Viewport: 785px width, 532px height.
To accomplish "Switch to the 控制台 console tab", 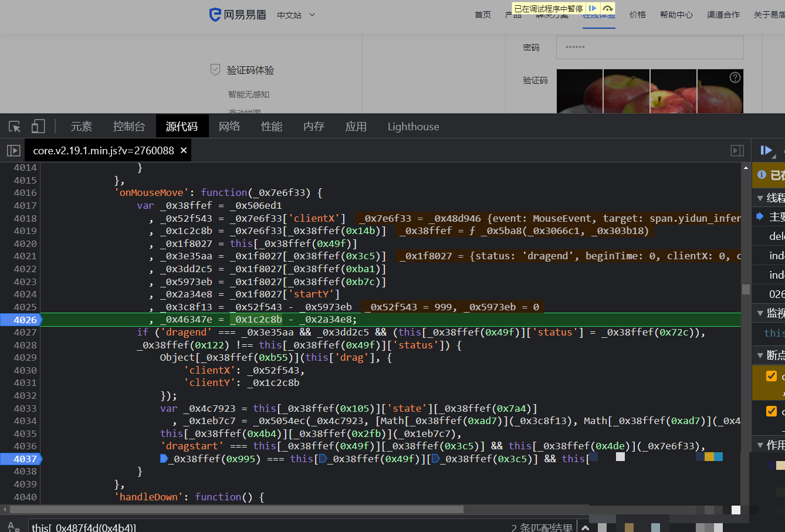I will point(128,127).
